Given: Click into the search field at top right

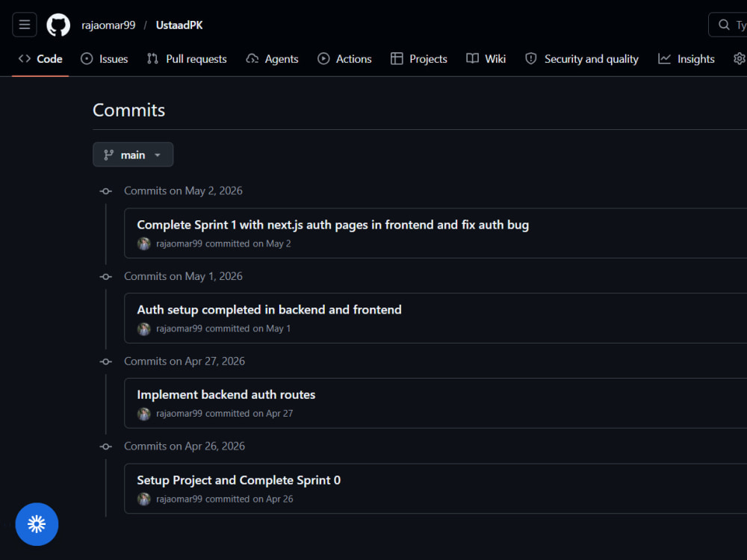Looking at the screenshot, I should (729, 25).
